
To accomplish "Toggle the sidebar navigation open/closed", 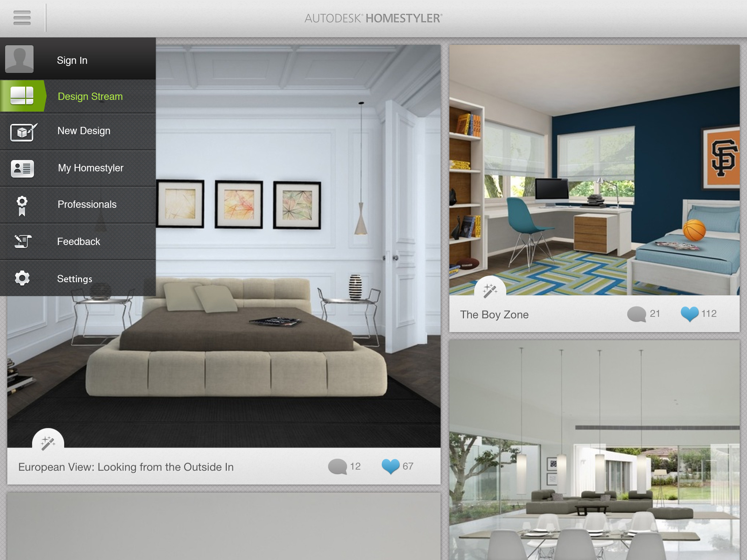I will coord(22,17).
